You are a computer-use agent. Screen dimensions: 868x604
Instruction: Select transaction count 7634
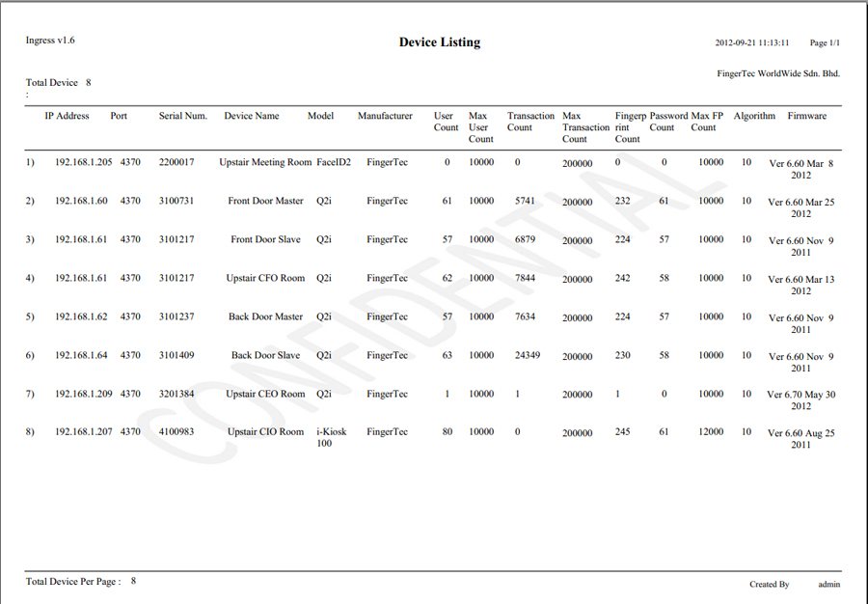click(525, 316)
